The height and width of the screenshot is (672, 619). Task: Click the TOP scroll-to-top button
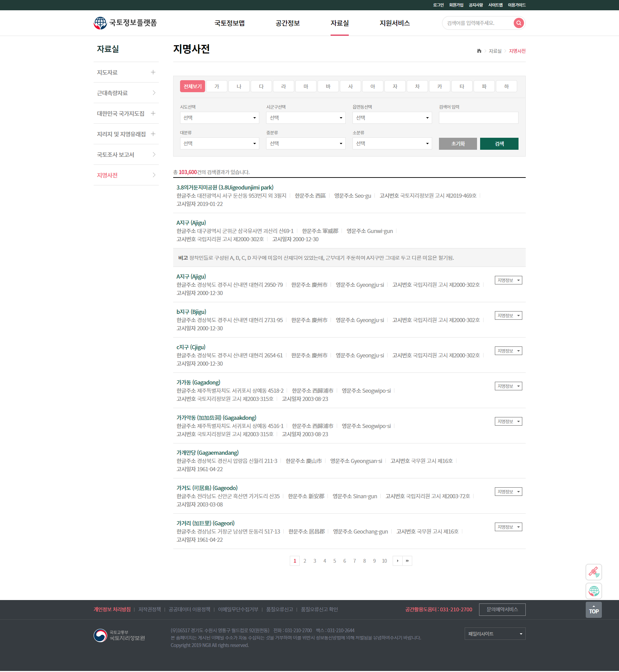tap(594, 610)
